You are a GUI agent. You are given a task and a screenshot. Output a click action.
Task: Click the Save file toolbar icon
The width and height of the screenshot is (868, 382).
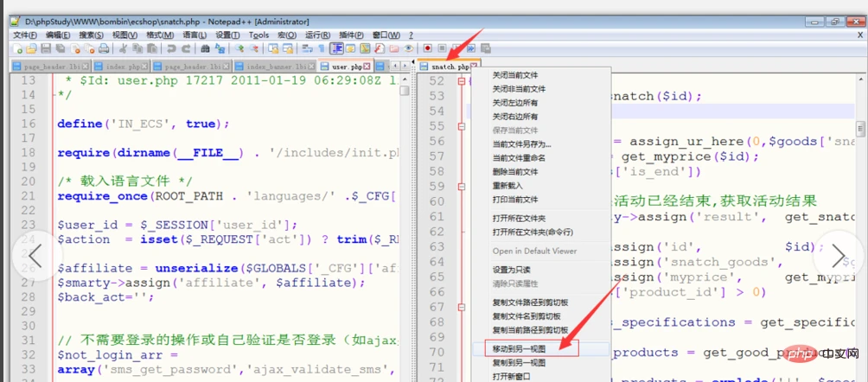pos(46,48)
